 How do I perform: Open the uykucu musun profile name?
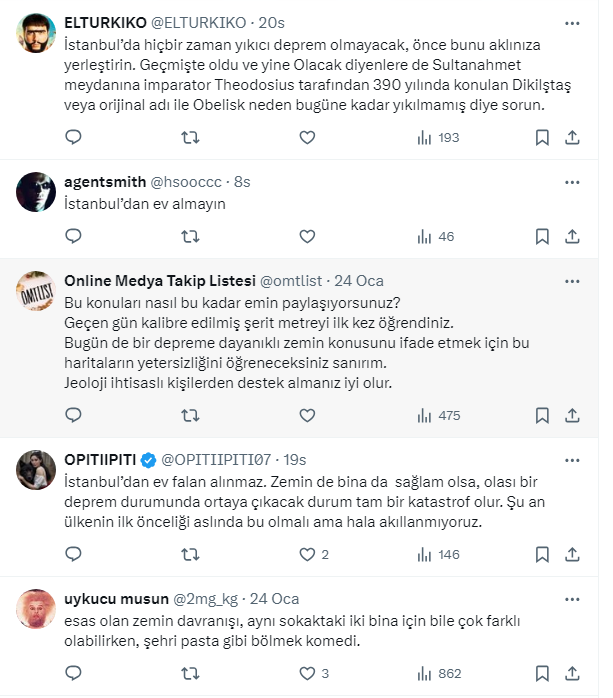point(116,599)
